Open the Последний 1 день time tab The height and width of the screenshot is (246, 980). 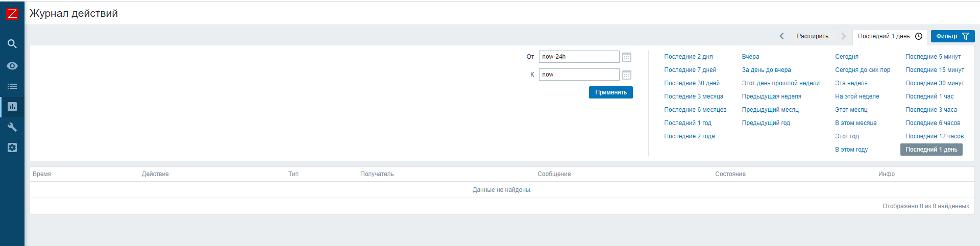point(890,36)
